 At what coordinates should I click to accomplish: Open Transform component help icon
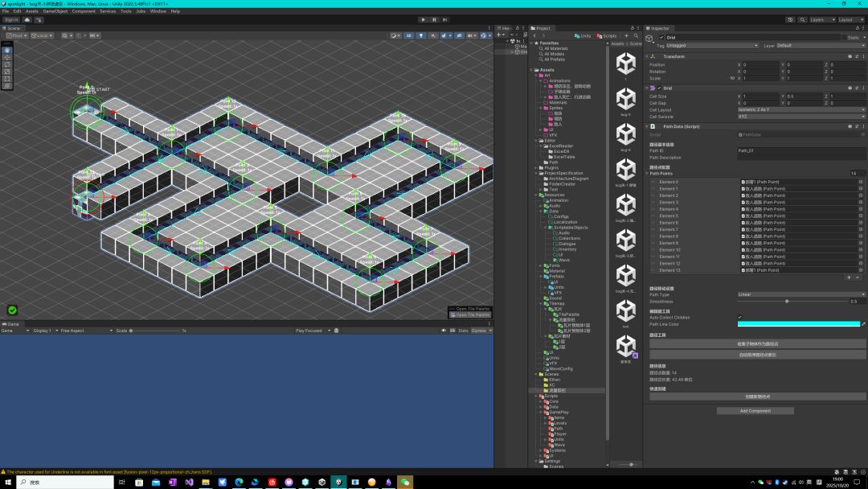850,56
